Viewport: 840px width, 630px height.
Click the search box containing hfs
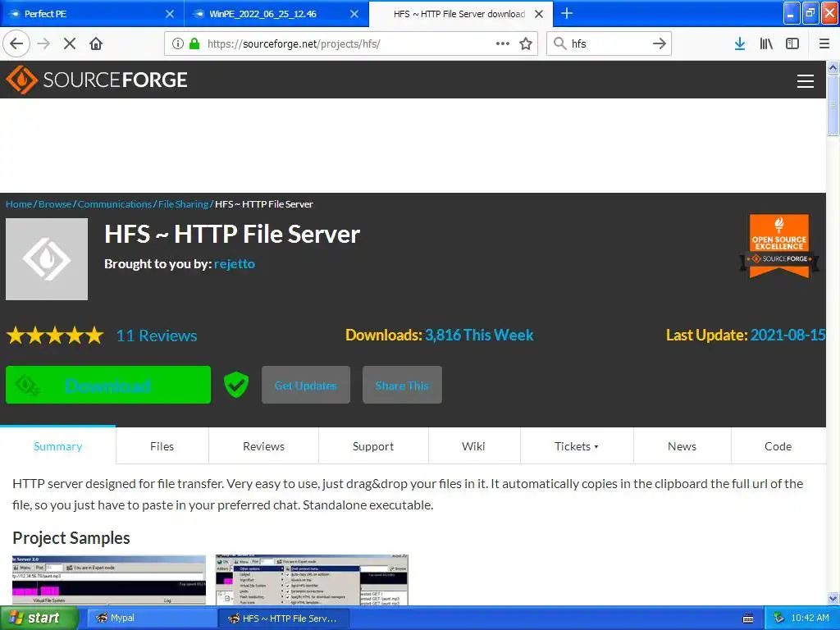coord(609,43)
